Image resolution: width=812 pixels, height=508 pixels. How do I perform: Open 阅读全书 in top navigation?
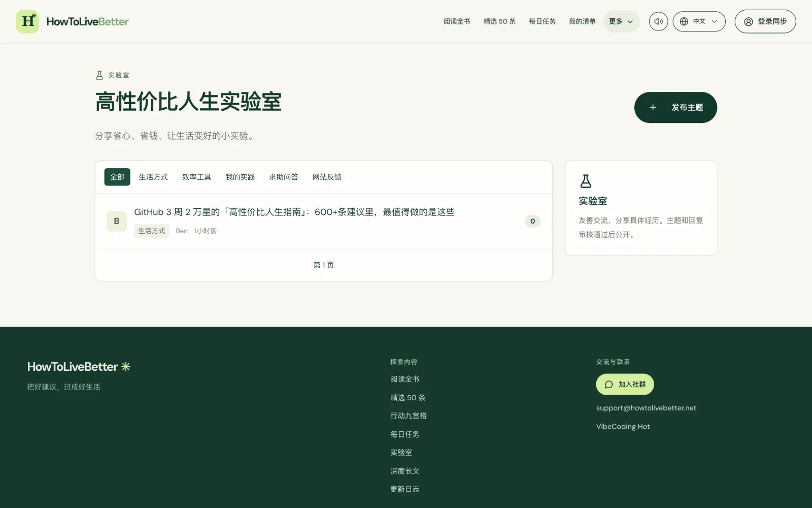(457, 21)
